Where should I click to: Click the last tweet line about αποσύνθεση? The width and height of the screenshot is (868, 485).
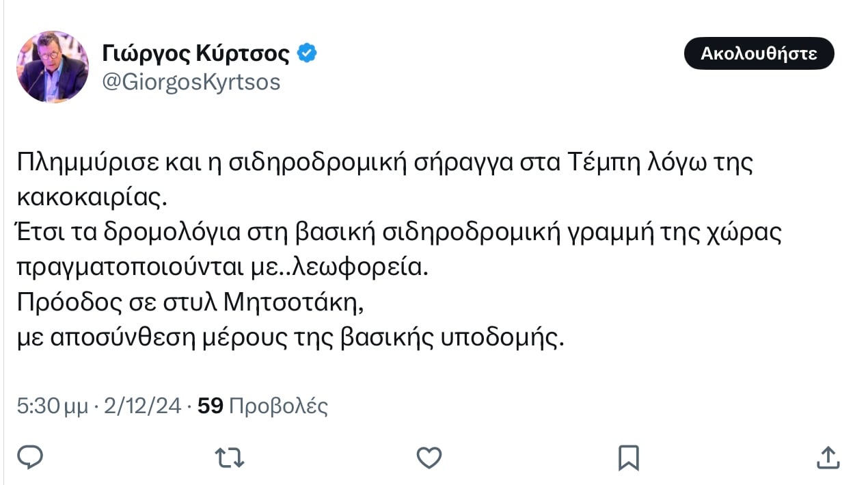(291, 338)
